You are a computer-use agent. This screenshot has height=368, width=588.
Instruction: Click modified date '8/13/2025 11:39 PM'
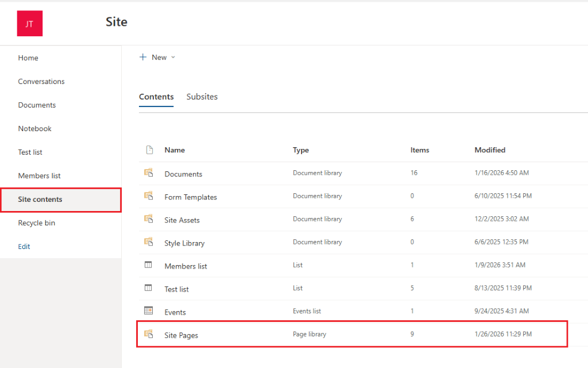point(503,287)
